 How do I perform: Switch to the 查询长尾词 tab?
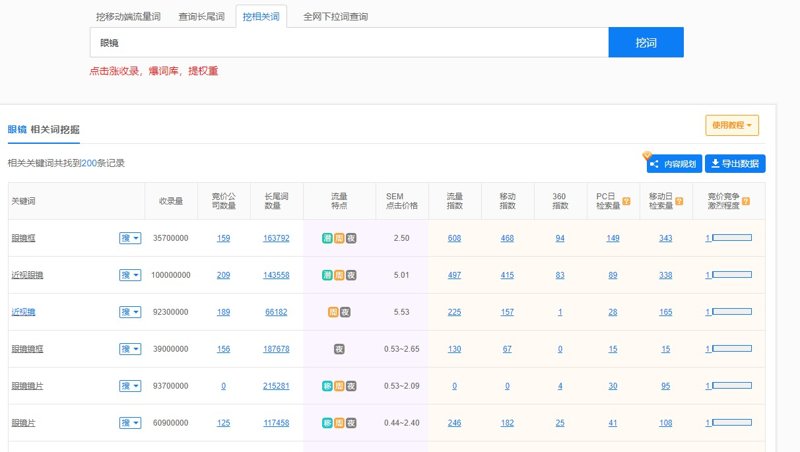click(202, 17)
